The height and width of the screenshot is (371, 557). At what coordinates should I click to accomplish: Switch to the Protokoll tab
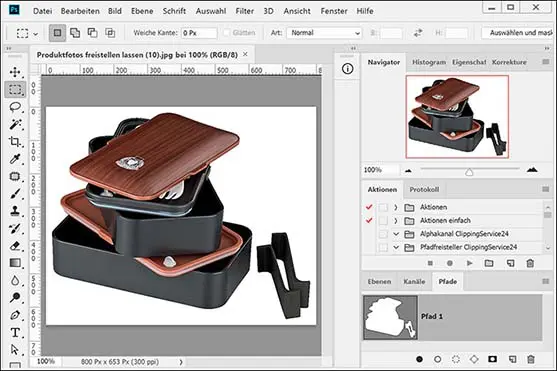coord(424,189)
